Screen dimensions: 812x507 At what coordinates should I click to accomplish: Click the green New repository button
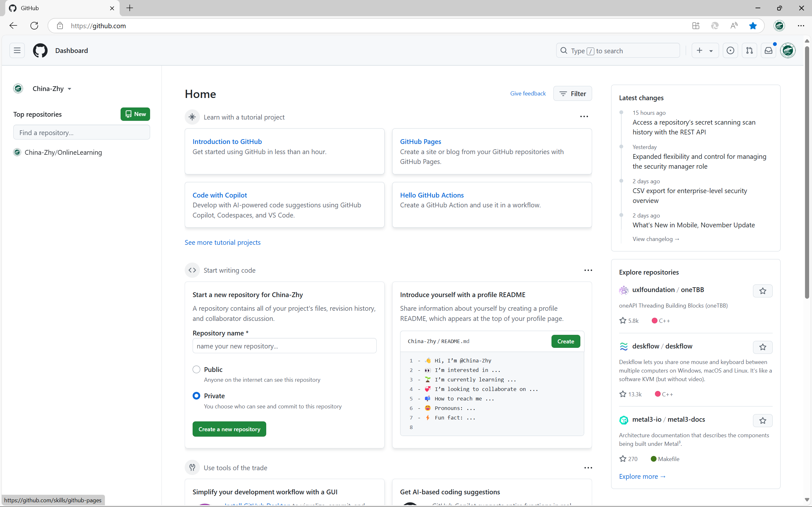(135, 114)
